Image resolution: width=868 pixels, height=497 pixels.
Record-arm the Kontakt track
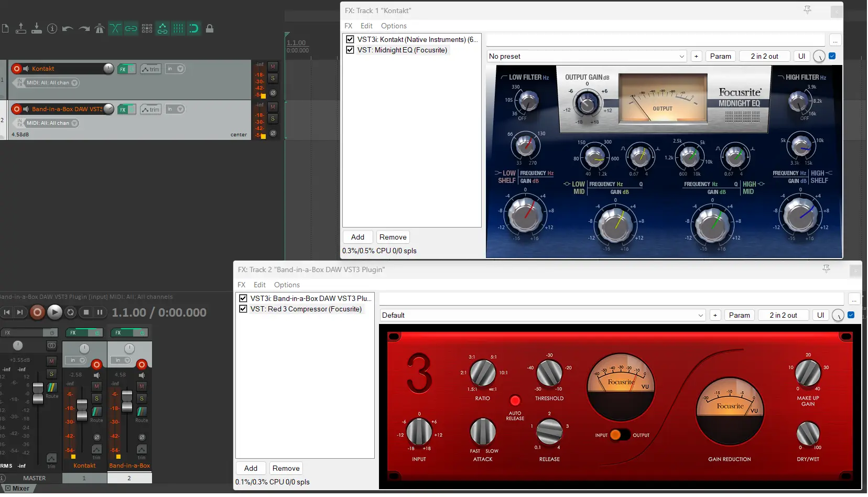click(16, 69)
